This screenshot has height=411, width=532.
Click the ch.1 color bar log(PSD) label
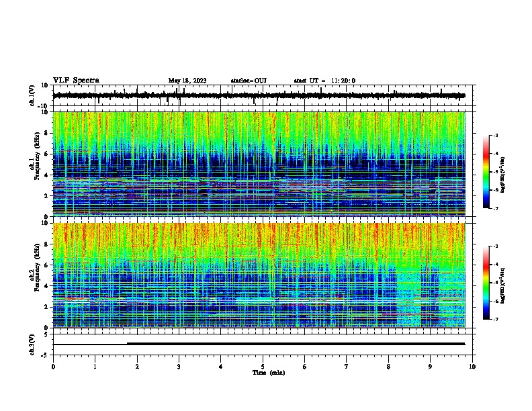(502, 175)
